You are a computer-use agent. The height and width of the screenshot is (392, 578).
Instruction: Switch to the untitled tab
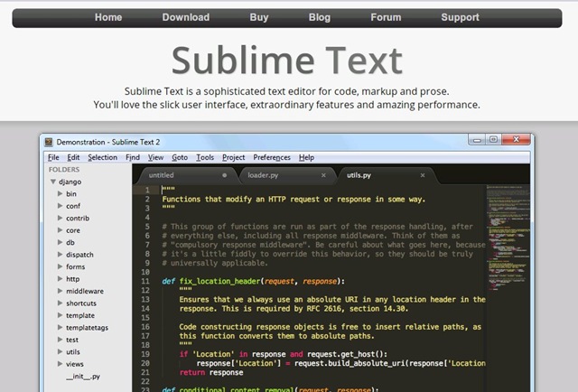pyautogui.click(x=163, y=175)
